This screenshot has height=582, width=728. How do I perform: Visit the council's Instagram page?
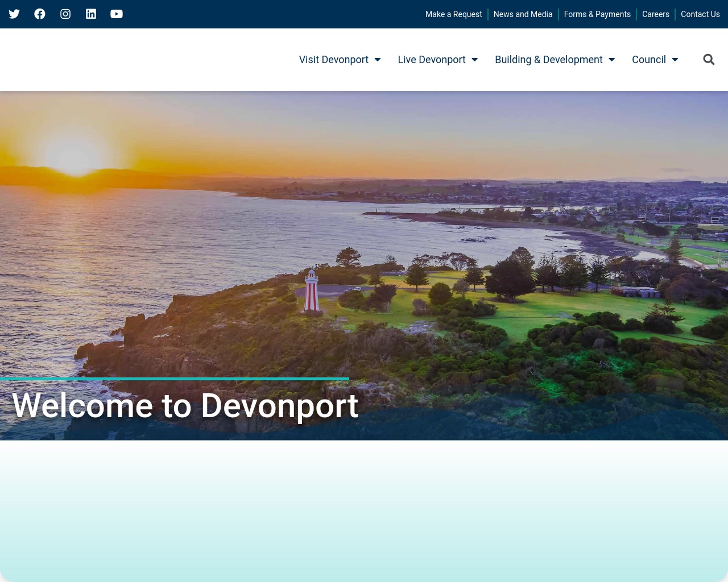(x=65, y=14)
